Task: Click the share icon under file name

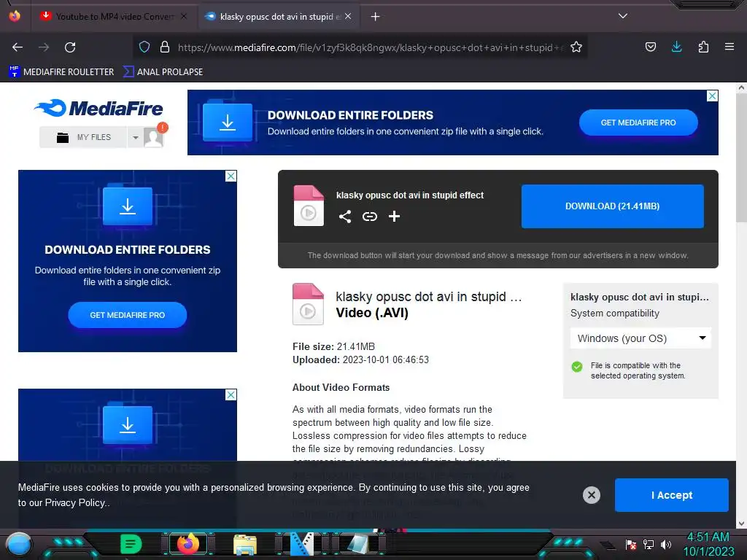Action: (x=345, y=217)
